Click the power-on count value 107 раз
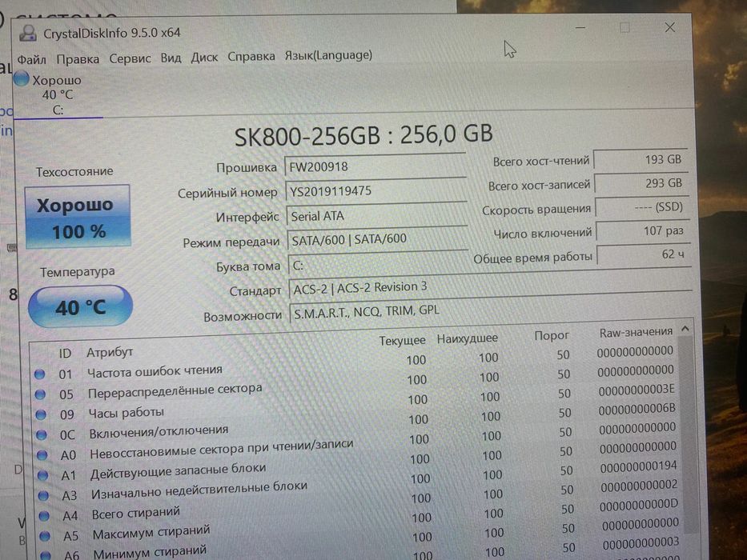 point(643,231)
